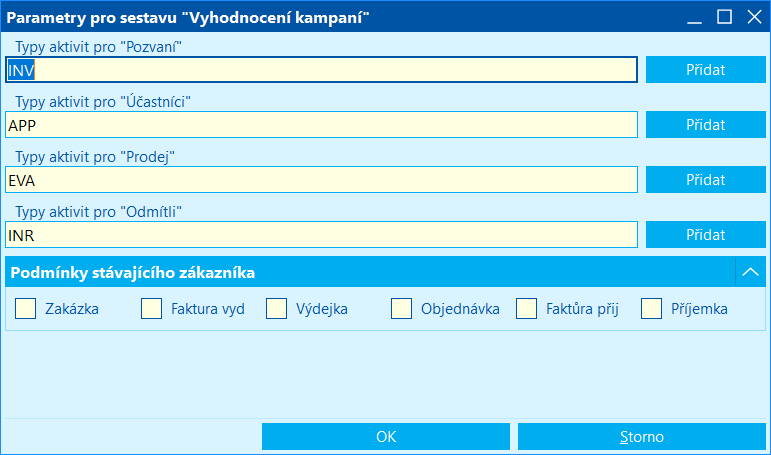Enable the Faktura vyd checkbox
The image size is (771, 455).
pos(152,309)
